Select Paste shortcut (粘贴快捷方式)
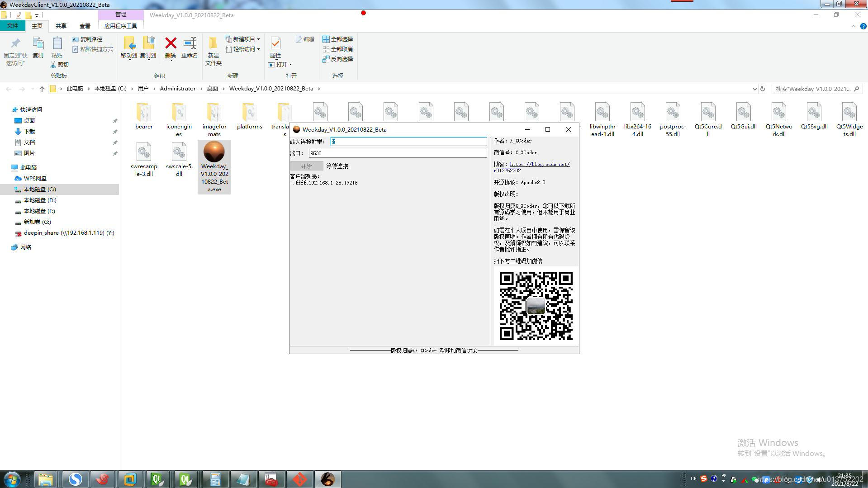Image resolution: width=868 pixels, height=488 pixels. [93, 49]
